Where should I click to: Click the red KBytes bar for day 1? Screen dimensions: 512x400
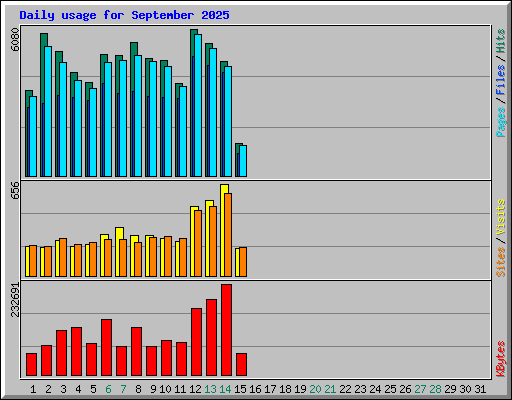click(x=31, y=364)
